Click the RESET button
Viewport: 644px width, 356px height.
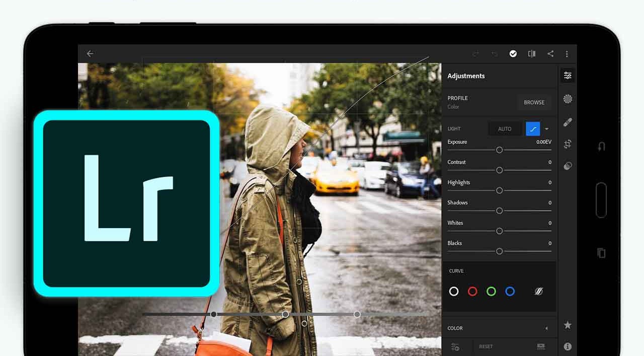pyautogui.click(x=486, y=346)
